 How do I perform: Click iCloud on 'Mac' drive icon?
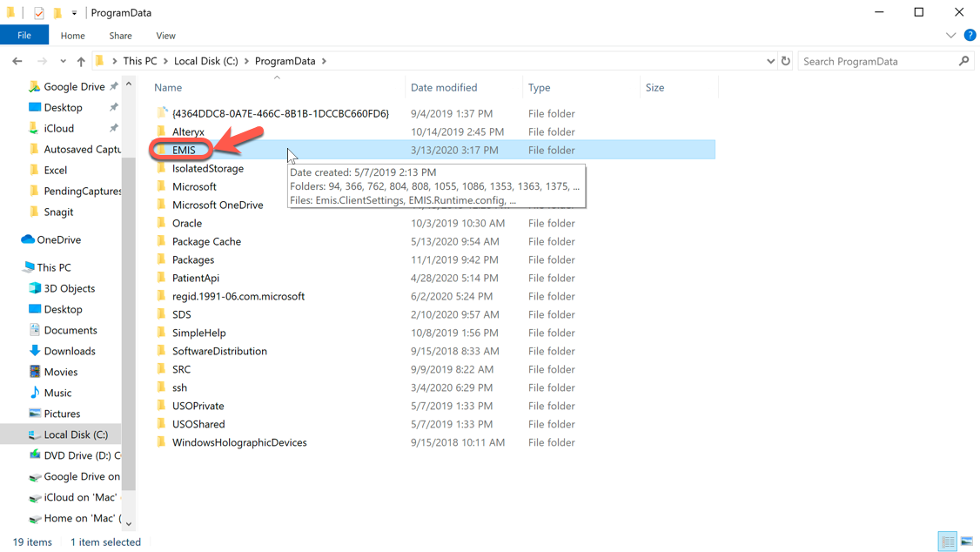pyautogui.click(x=34, y=498)
